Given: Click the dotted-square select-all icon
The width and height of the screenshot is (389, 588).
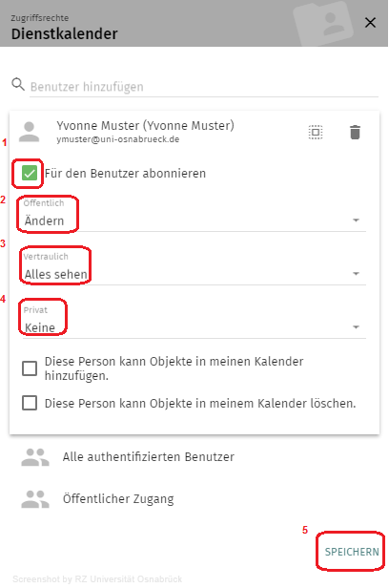Looking at the screenshot, I should pyautogui.click(x=316, y=132).
